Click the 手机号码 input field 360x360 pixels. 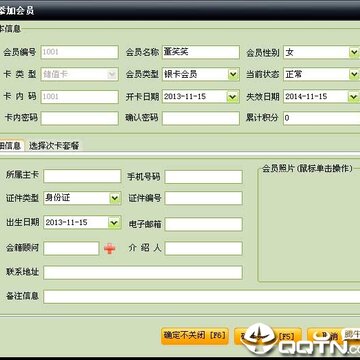(x=203, y=177)
